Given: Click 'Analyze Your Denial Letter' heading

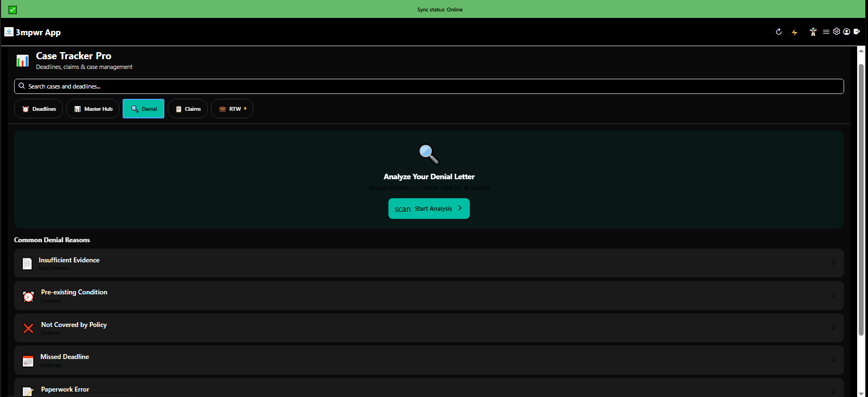Looking at the screenshot, I should coord(429,177).
